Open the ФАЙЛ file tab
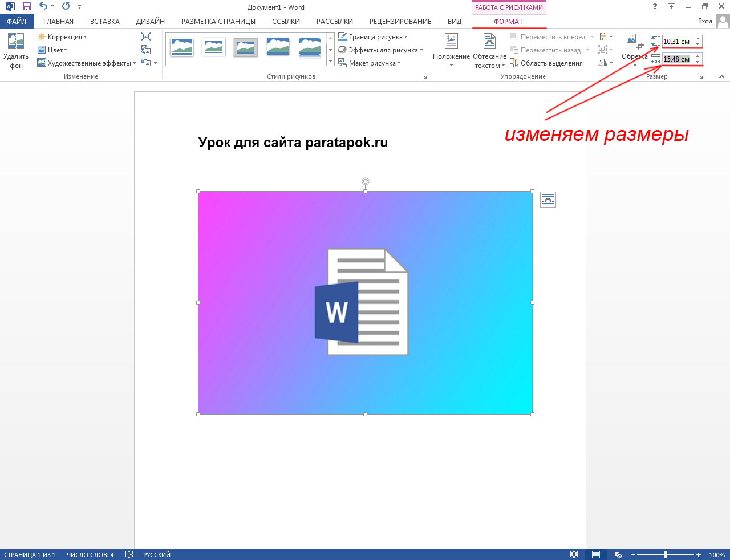 tap(17, 22)
